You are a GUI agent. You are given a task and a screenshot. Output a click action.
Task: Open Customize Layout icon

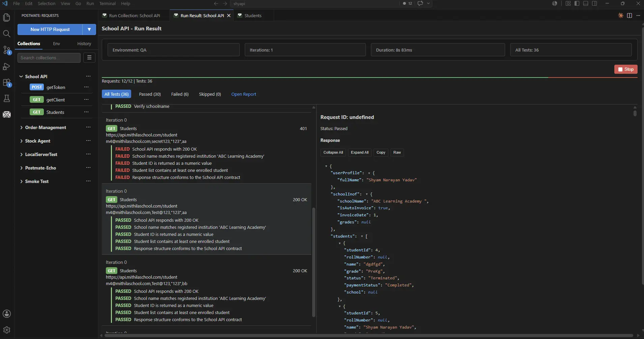[568, 3]
